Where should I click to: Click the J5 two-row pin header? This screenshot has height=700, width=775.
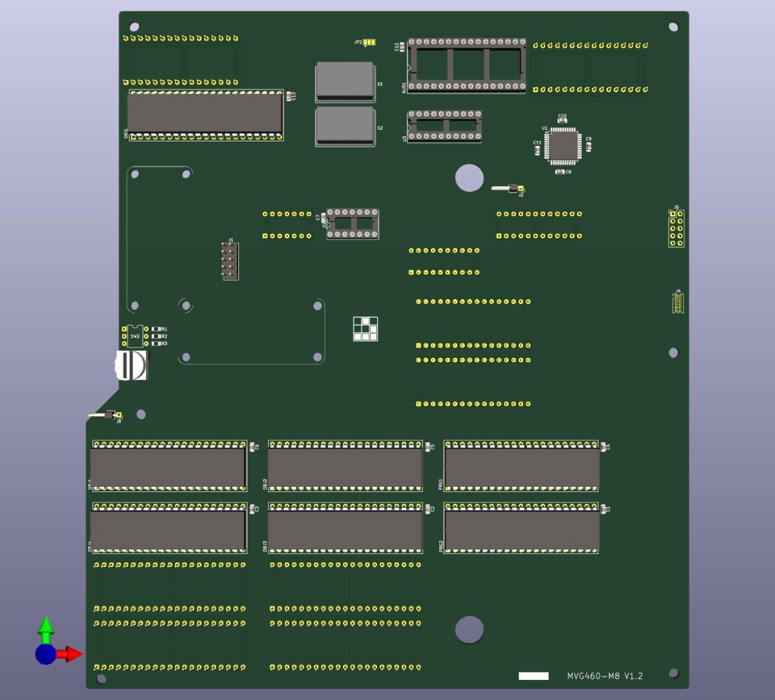click(x=676, y=228)
